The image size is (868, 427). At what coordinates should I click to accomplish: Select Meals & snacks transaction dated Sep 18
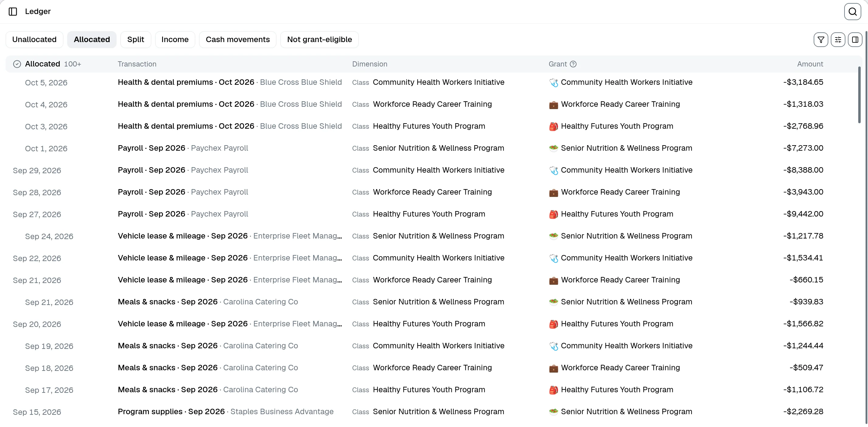[208, 368]
